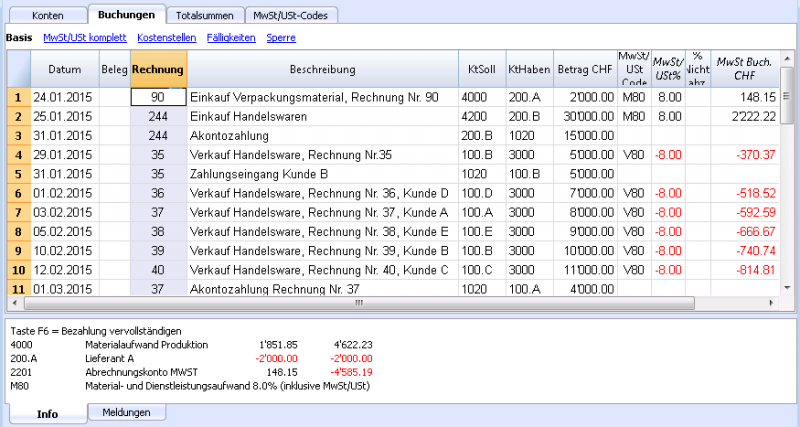The image size is (800, 427).
Task: Select row number 10 header
Action: [x=18, y=270]
